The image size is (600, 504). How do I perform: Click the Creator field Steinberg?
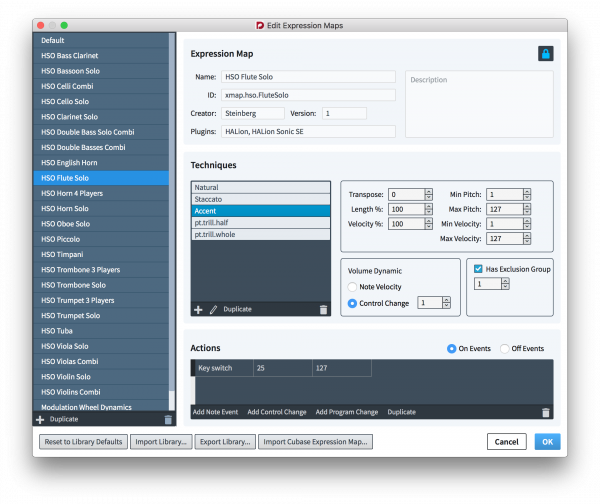click(x=253, y=113)
